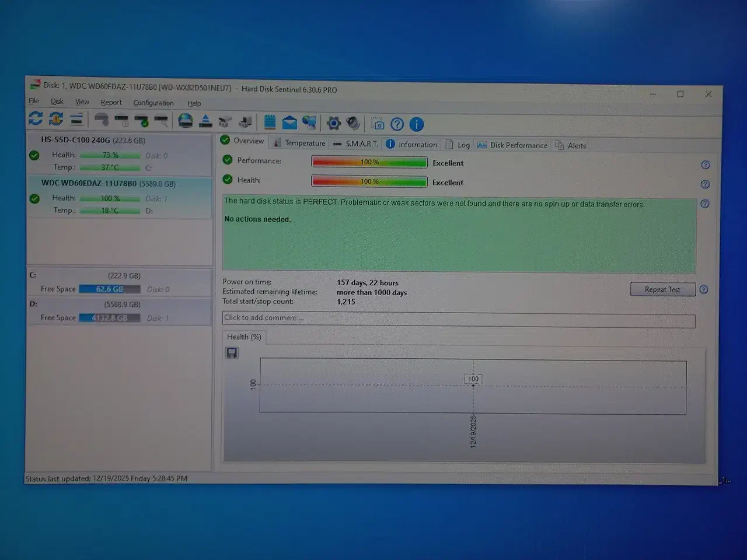Click the notepad report toolbar icon

pyautogui.click(x=270, y=122)
